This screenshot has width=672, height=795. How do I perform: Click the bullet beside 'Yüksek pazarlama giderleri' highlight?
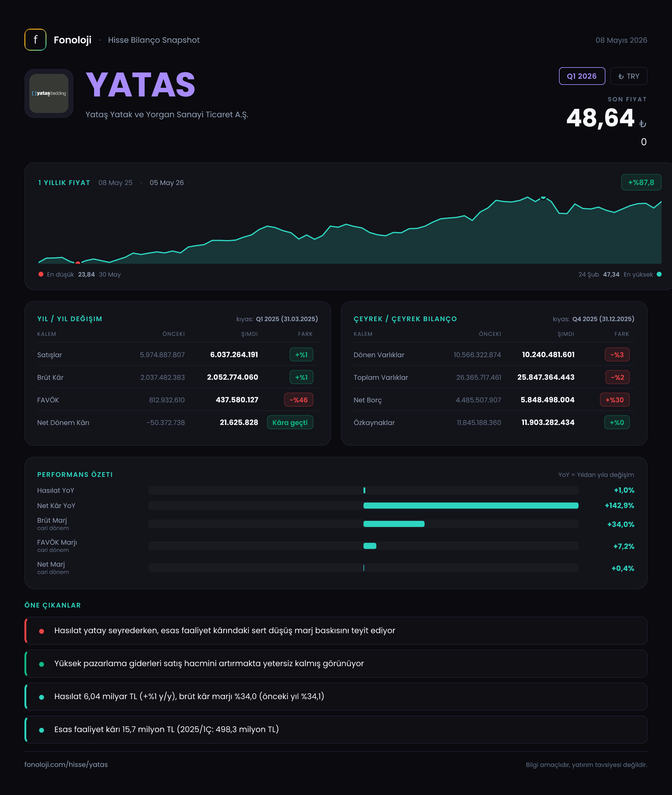(x=42, y=664)
